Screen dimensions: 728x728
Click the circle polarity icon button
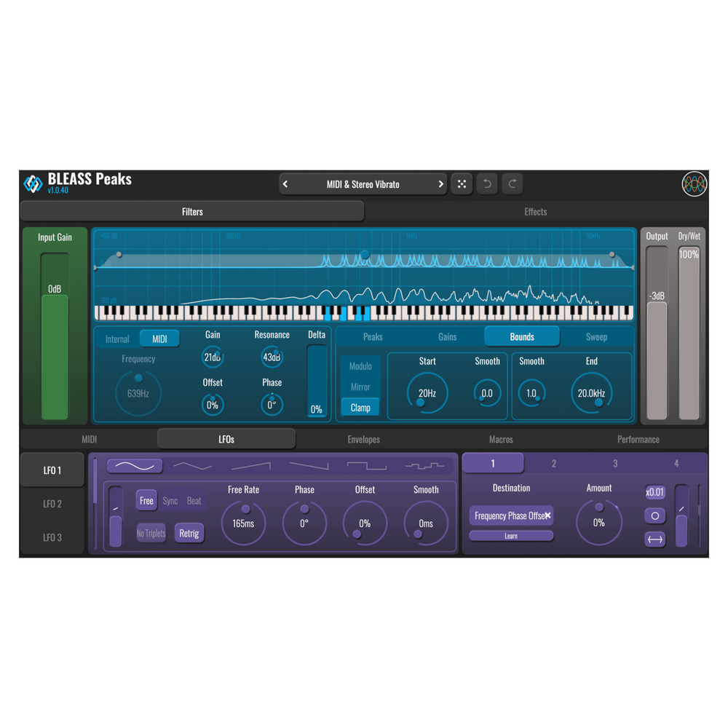tap(655, 516)
